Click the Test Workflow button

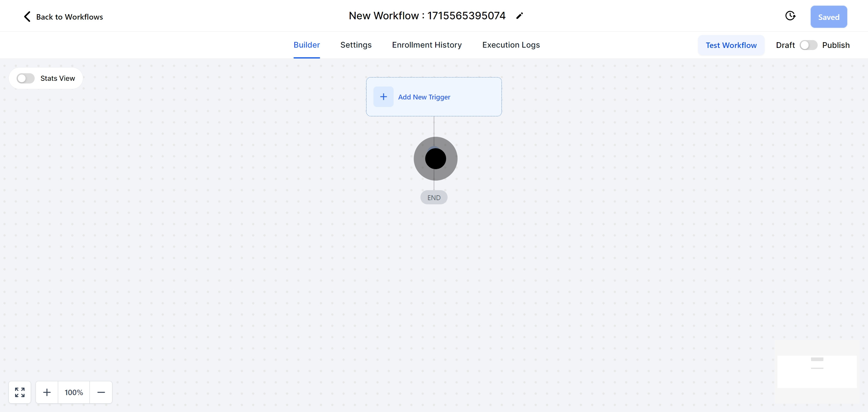pyautogui.click(x=731, y=45)
